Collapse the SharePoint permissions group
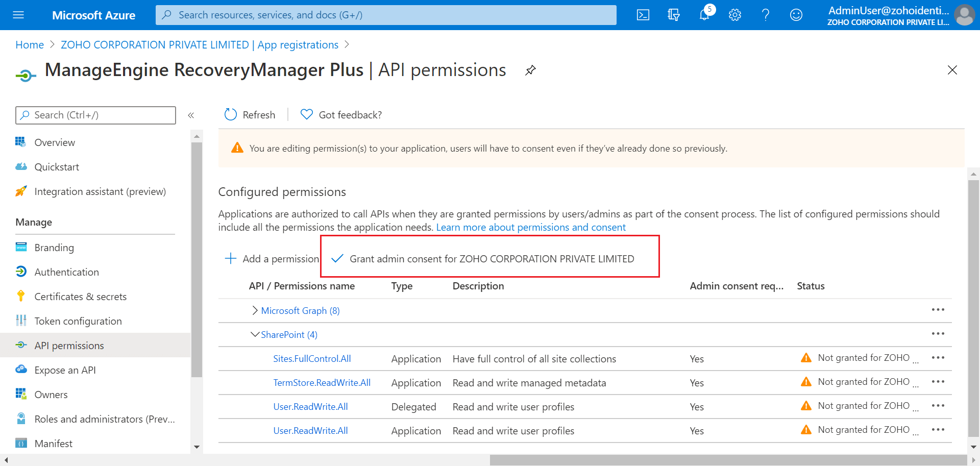Viewport: 980px width, 466px height. tap(255, 334)
